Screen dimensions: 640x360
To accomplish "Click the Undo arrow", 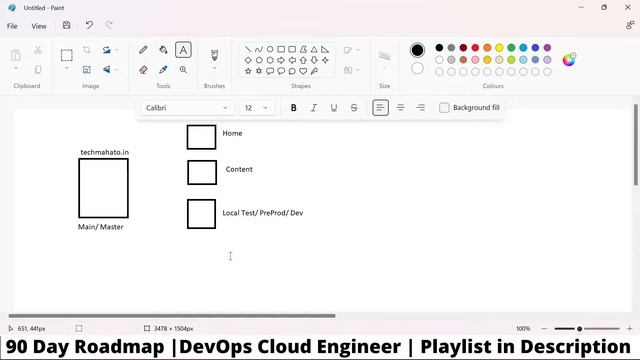I will [89, 25].
